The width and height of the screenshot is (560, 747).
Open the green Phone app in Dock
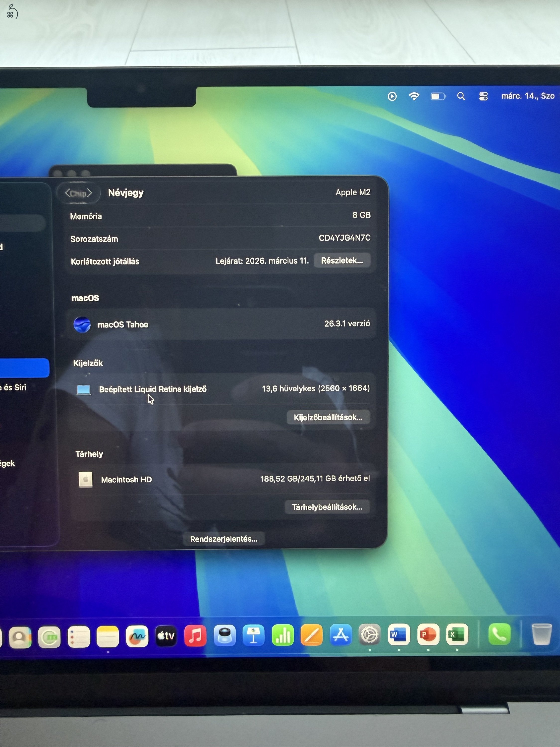[x=499, y=634]
